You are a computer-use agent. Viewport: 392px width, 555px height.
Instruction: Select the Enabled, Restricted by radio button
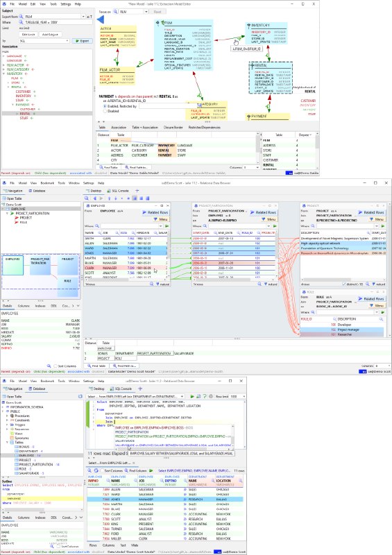pos(105,106)
